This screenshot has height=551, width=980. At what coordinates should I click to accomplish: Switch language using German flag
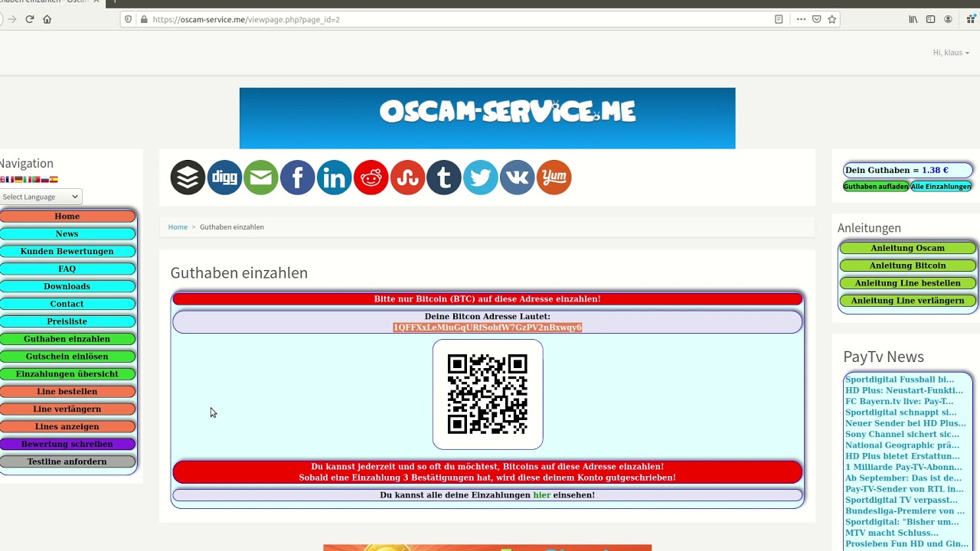[18, 180]
